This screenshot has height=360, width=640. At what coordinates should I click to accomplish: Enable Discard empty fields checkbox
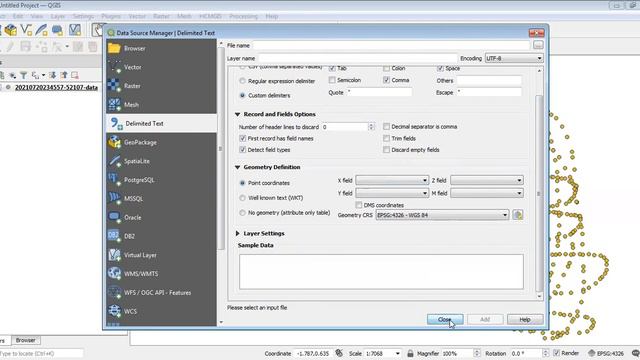click(386, 150)
